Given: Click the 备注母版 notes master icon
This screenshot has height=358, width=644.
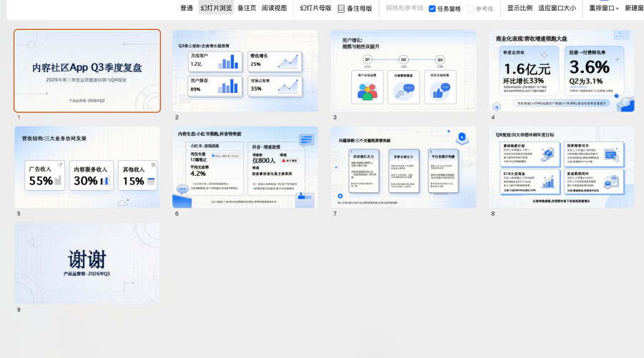Looking at the screenshot, I should point(341,9).
